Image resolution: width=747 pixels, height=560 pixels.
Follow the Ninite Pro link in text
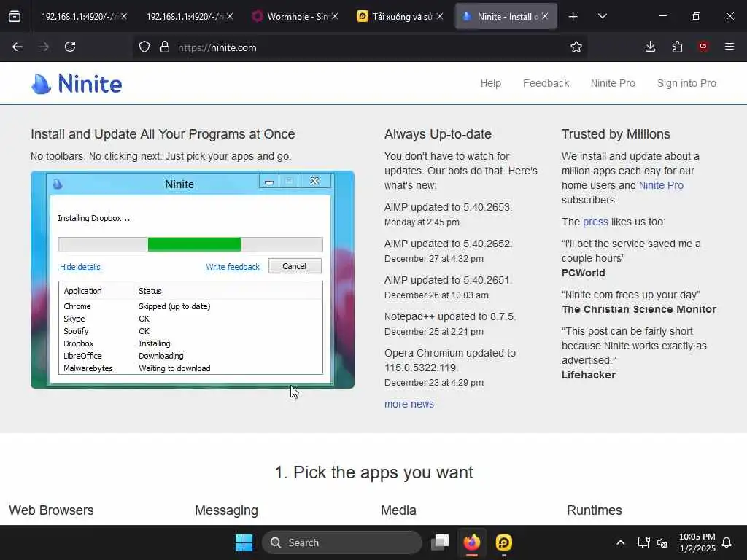[x=661, y=185]
